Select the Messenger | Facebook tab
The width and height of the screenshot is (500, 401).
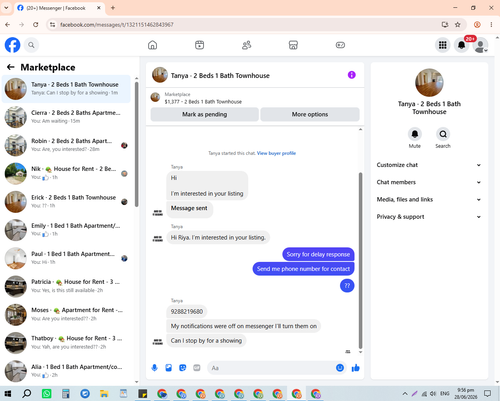click(x=59, y=8)
